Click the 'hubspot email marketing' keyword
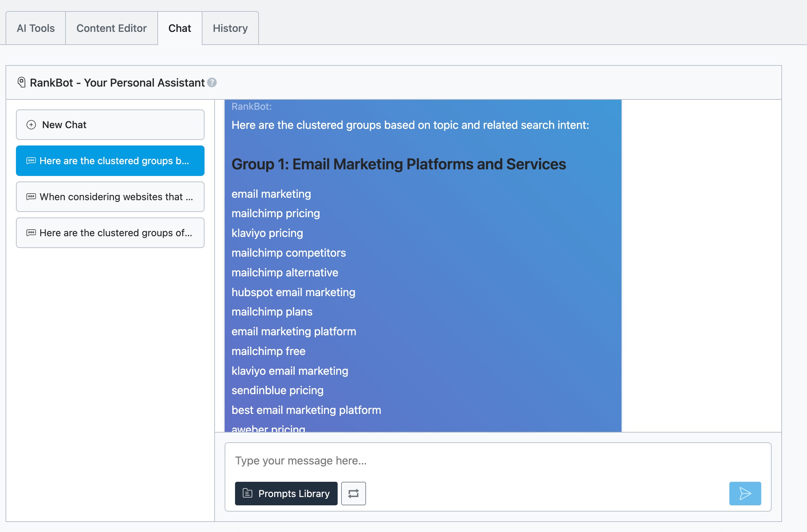Image resolution: width=807 pixels, height=532 pixels. pyautogui.click(x=293, y=292)
